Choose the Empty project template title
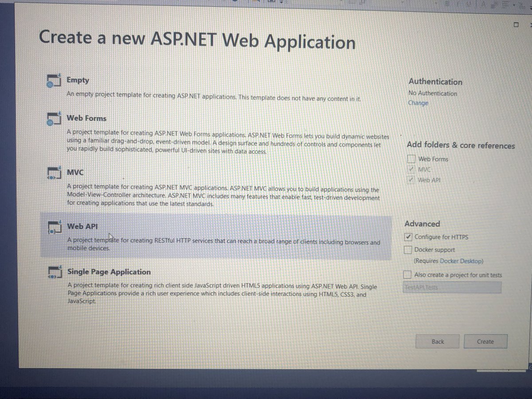The width and height of the screenshot is (532, 399). pos(78,80)
